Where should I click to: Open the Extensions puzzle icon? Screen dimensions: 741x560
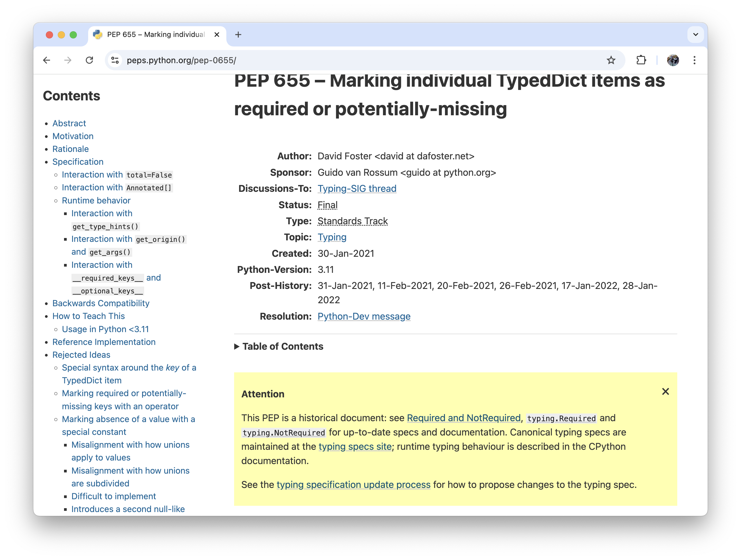pos(641,60)
